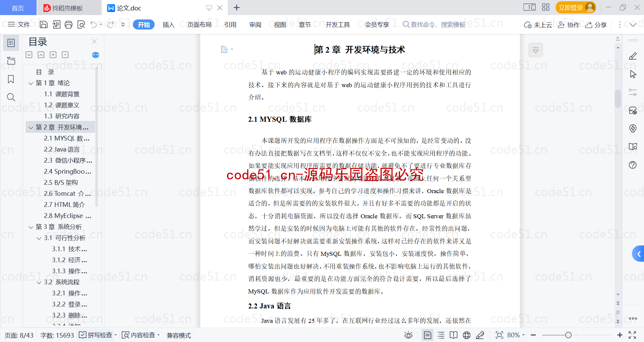Viewport: 644px width, 342px height.
Task: Click the 首页 home tab
Action: coord(18,8)
